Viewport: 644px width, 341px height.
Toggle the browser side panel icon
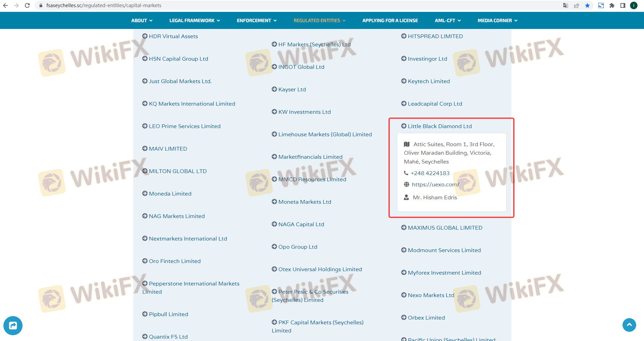click(x=623, y=5)
